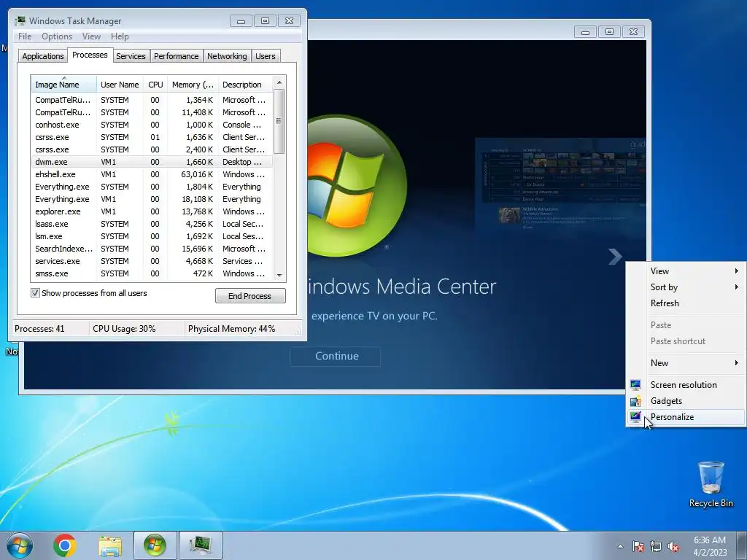Click the Action Center flag tray icon
This screenshot has width=747, height=560.
tap(638, 546)
